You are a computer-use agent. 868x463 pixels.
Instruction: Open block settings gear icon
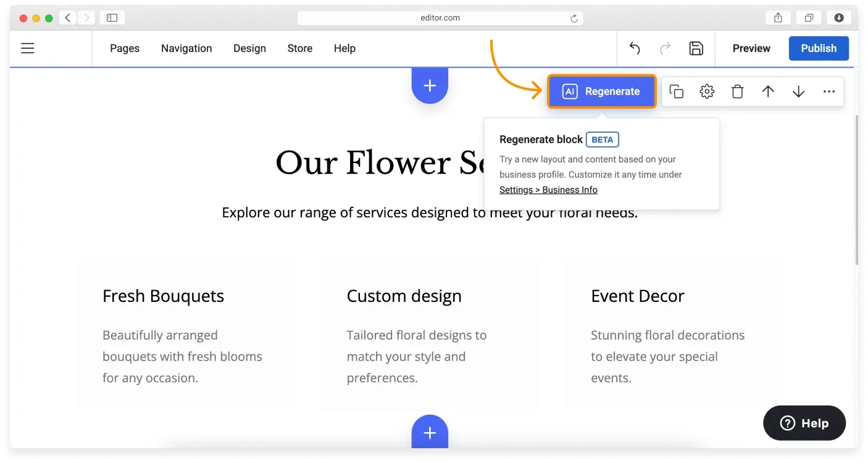pos(707,91)
